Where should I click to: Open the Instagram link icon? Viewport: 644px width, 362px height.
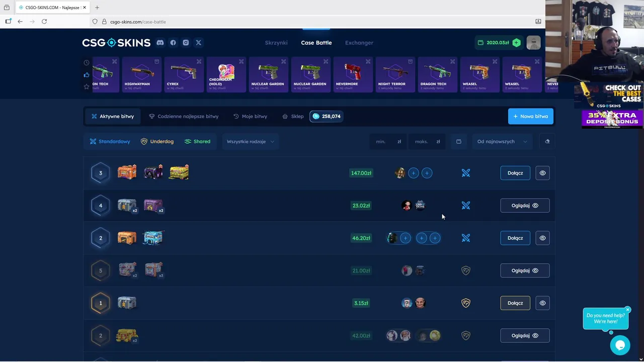point(186,43)
